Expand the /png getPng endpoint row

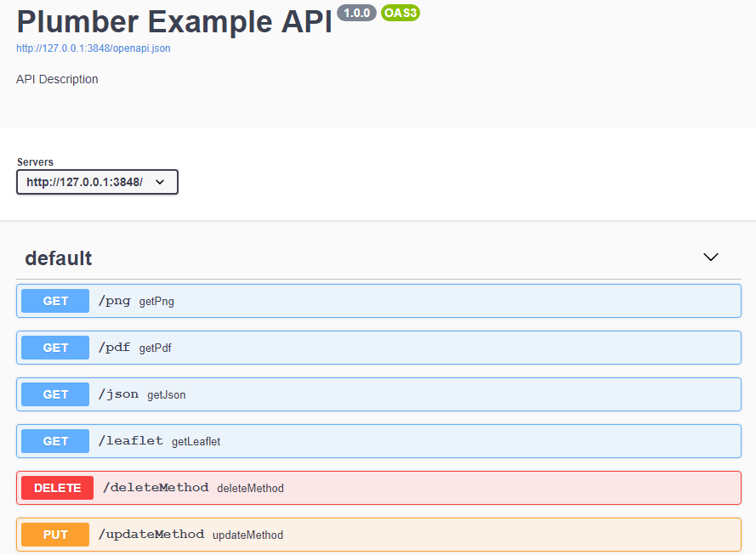click(x=378, y=301)
